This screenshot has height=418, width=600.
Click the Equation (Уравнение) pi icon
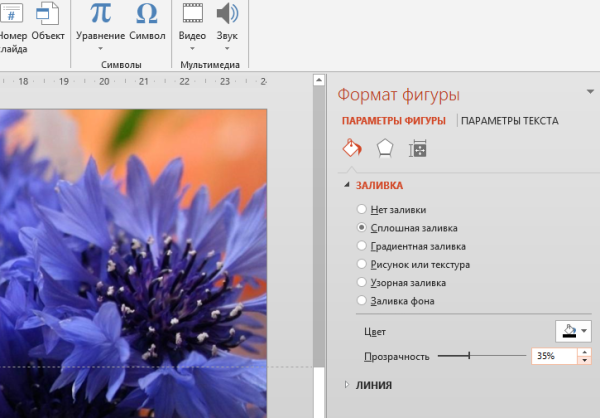101,13
